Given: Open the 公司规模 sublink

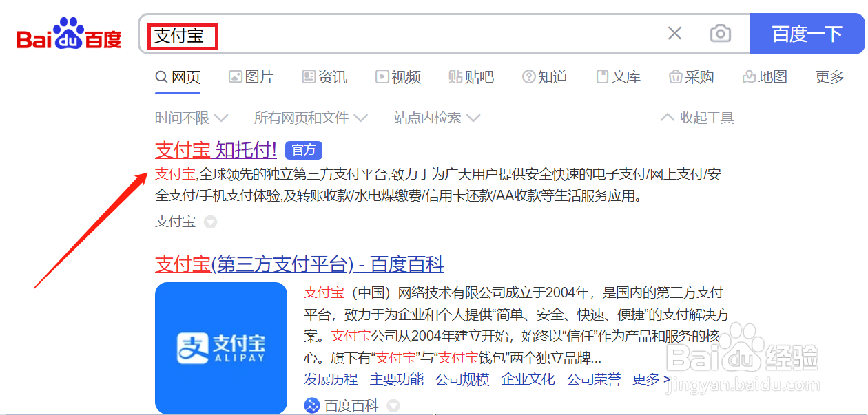Looking at the screenshot, I should pyautogui.click(x=462, y=379).
